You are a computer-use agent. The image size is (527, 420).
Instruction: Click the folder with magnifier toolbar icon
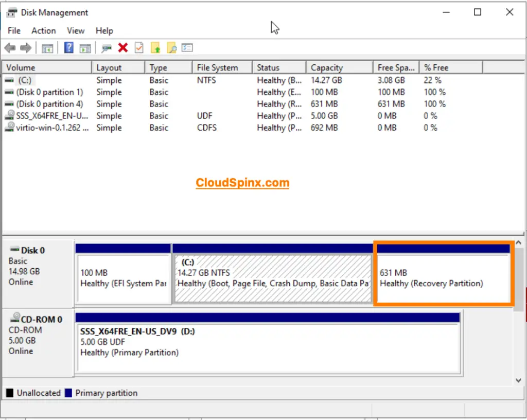click(173, 47)
